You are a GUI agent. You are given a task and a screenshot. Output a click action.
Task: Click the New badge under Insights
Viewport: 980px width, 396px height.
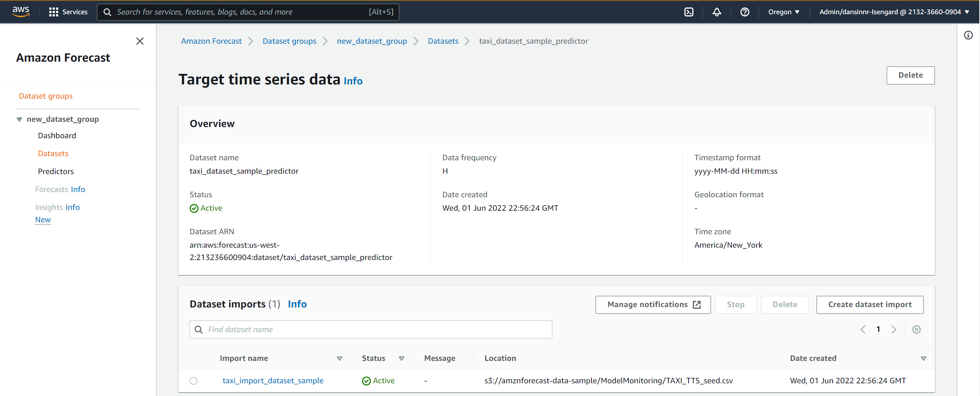pos(43,220)
